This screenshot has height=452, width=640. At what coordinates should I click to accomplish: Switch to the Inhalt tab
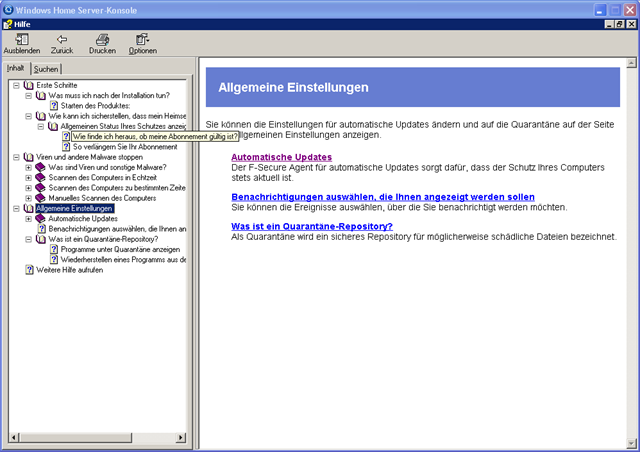tap(16, 68)
